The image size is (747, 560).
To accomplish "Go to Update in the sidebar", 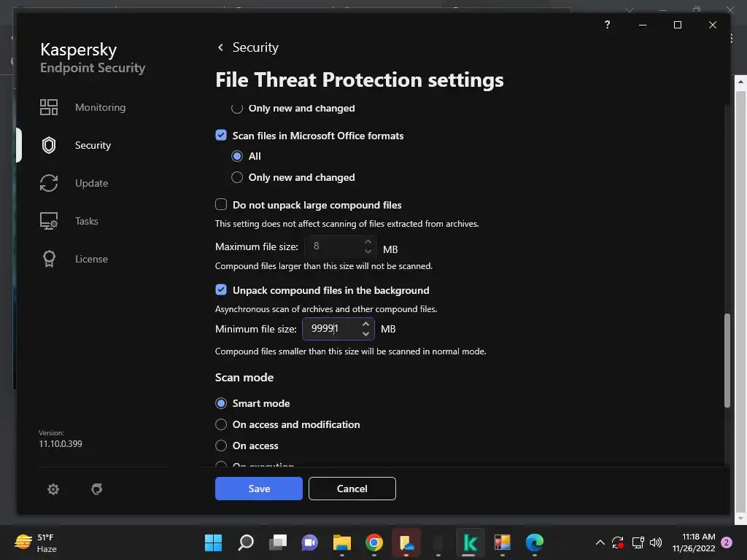I will [91, 183].
